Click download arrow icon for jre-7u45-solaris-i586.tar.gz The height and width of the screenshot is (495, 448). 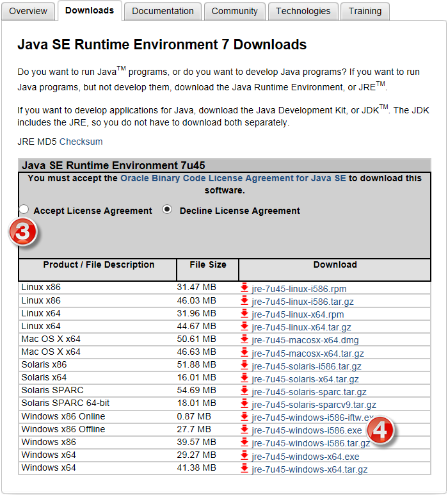coord(244,365)
